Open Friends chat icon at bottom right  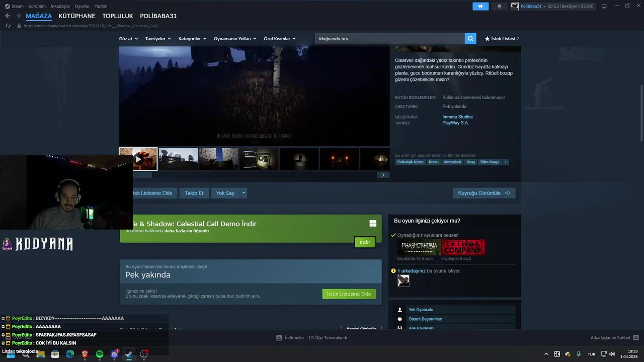point(636,338)
